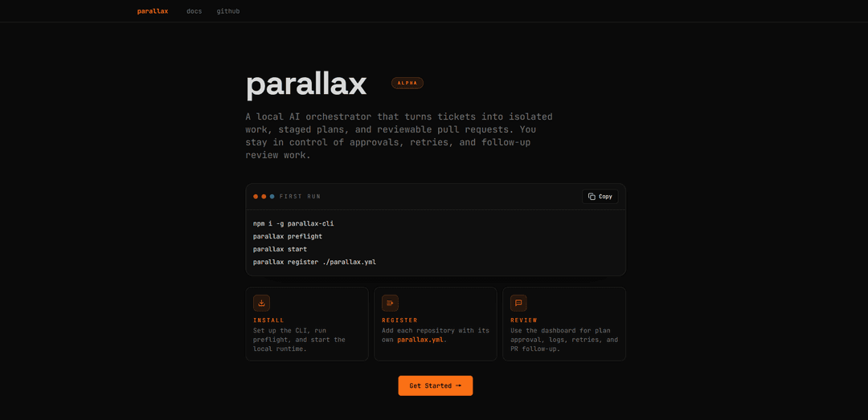The height and width of the screenshot is (420, 868).
Task: Click the Register list icon
Action: coord(390,303)
